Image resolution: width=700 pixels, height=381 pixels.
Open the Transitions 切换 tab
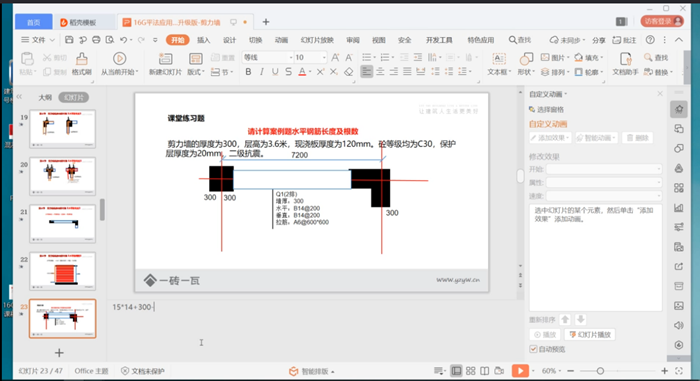(255, 40)
